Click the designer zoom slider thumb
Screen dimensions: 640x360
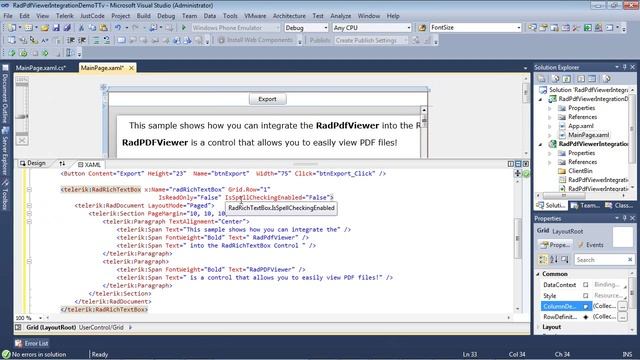pyautogui.click(x=22, y=116)
